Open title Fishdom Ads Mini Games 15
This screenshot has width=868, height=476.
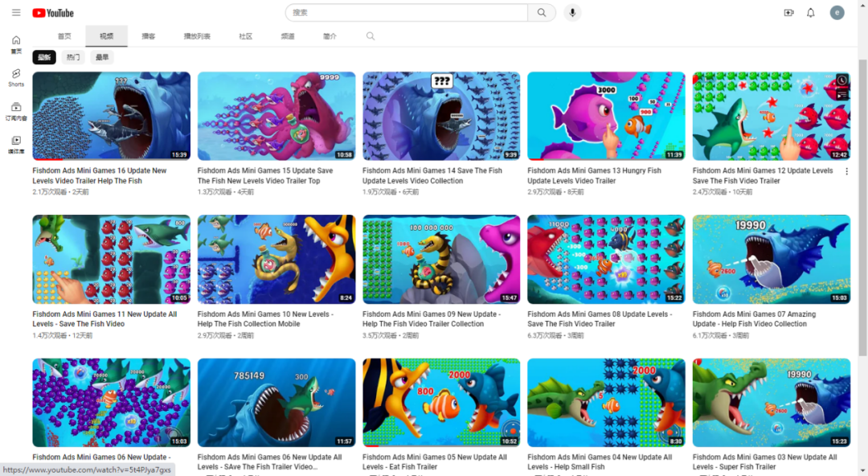point(265,175)
